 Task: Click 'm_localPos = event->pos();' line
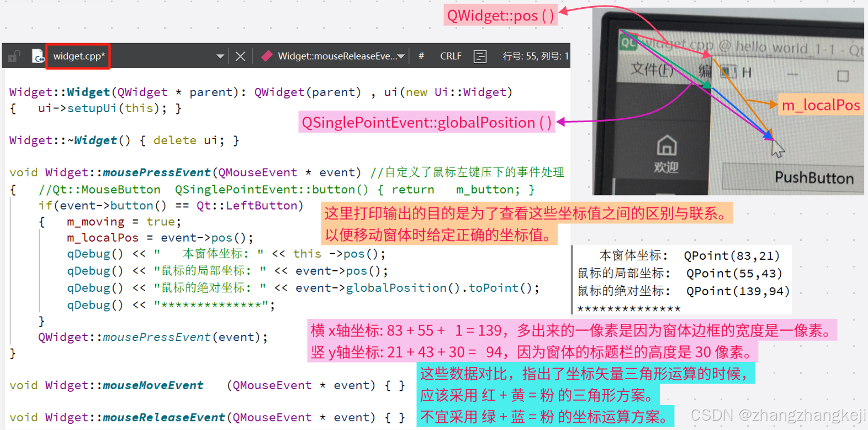(x=160, y=238)
